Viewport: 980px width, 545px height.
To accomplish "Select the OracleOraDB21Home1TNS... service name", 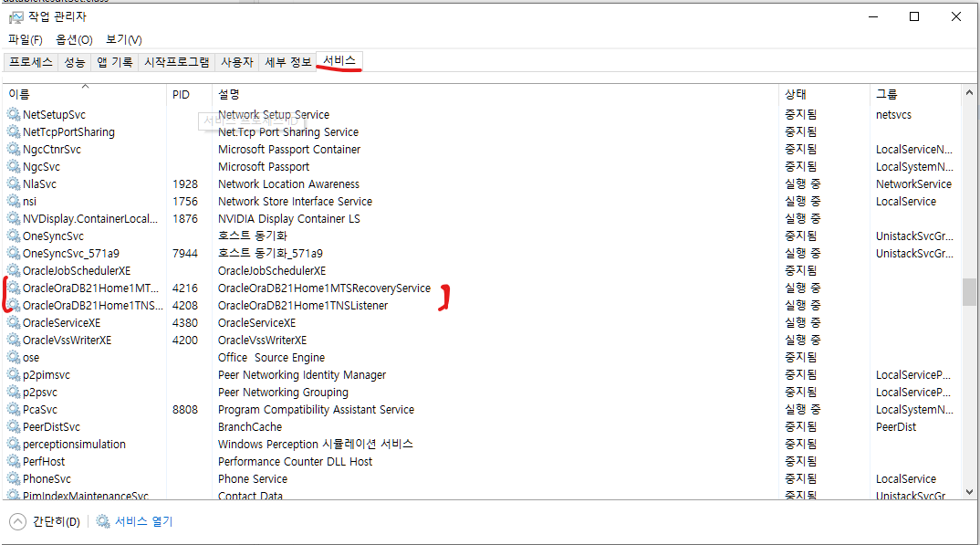I will (92, 306).
